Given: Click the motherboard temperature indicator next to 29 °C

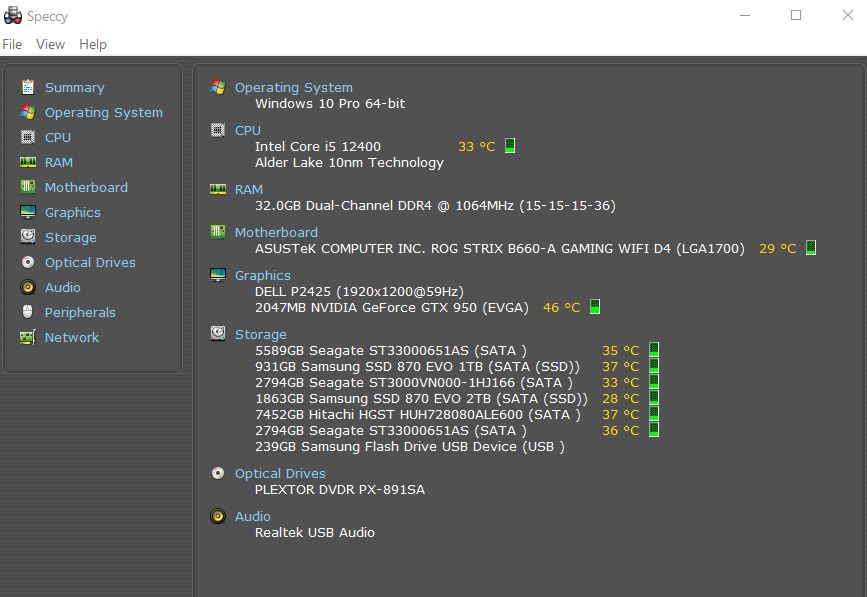Looking at the screenshot, I should pyautogui.click(x=811, y=248).
